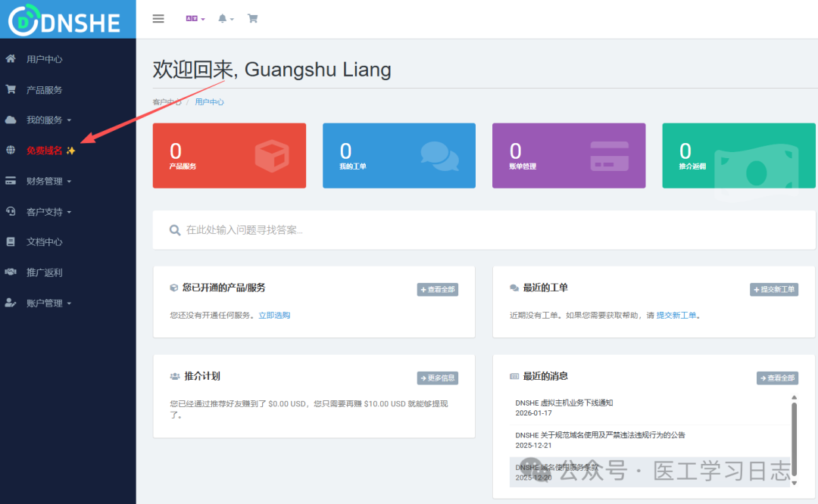Open the shopping cart icon in top bar
This screenshot has height=504, width=818.
pyautogui.click(x=253, y=19)
